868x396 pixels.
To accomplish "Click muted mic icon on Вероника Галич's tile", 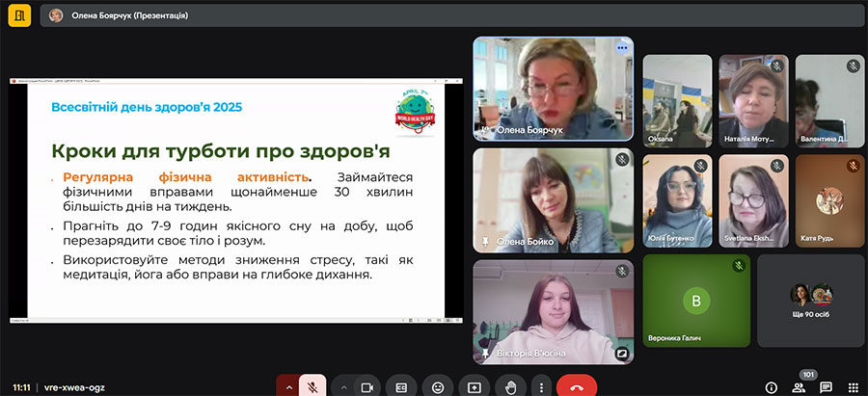I will (x=739, y=266).
